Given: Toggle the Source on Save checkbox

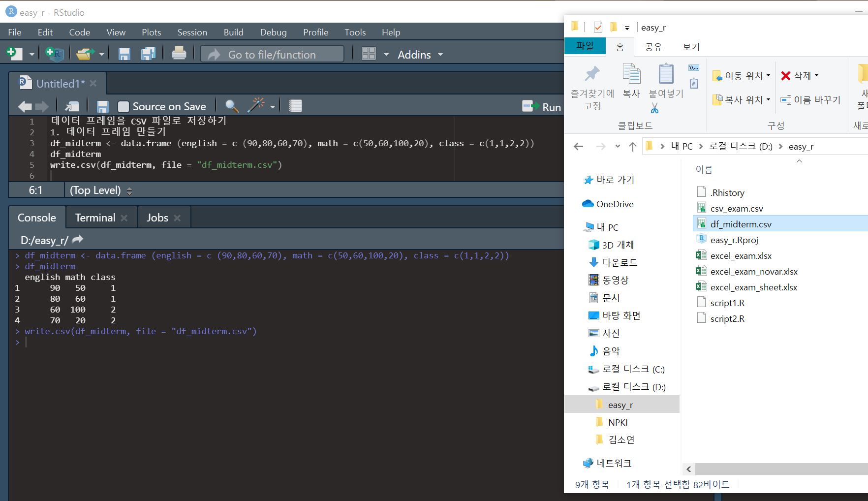Looking at the screenshot, I should [124, 107].
